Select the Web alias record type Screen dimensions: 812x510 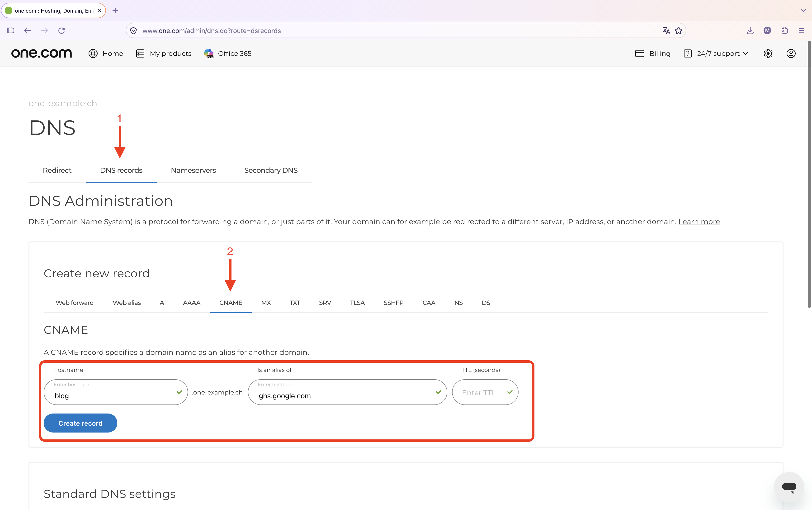pyautogui.click(x=127, y=303)
